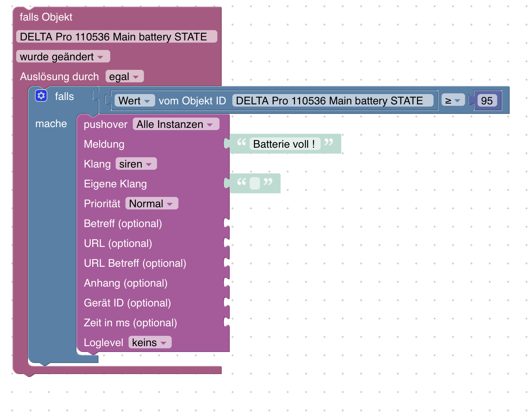This screenshot has height=413, width=532.
Task: Open the 'wurde geändert' trigger condition dropdown
Action: click(63, 57)
